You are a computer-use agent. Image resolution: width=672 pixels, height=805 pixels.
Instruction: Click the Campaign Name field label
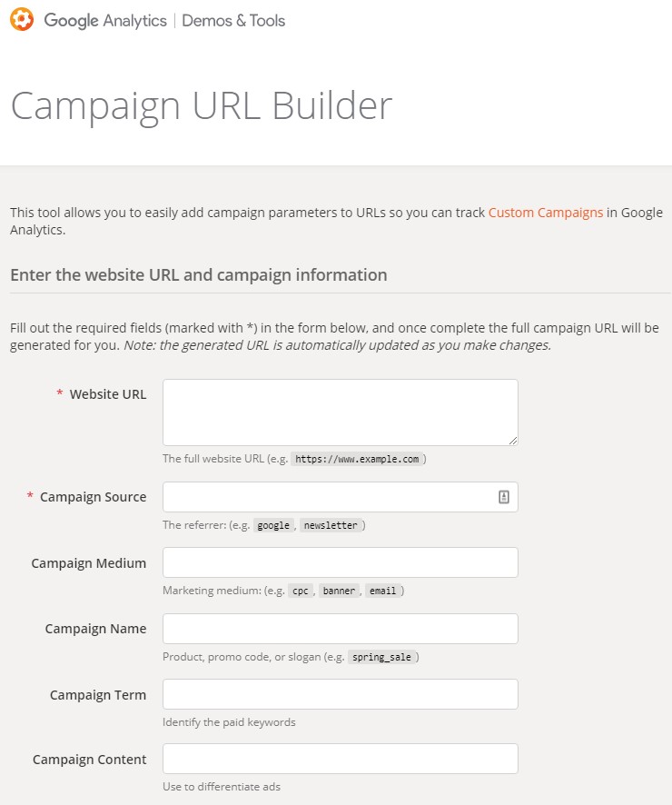coord(95,629)
